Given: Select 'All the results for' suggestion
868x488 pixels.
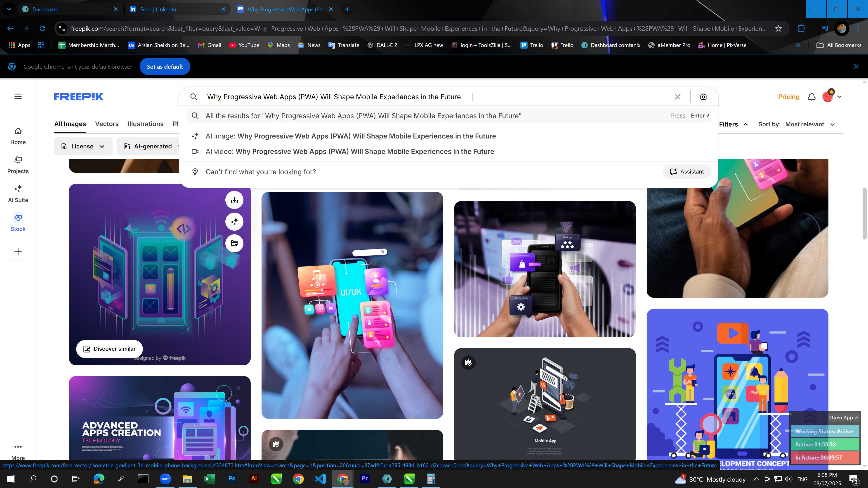Looking at the screenshot, I should pyautogui.click(x=448, y=116).
